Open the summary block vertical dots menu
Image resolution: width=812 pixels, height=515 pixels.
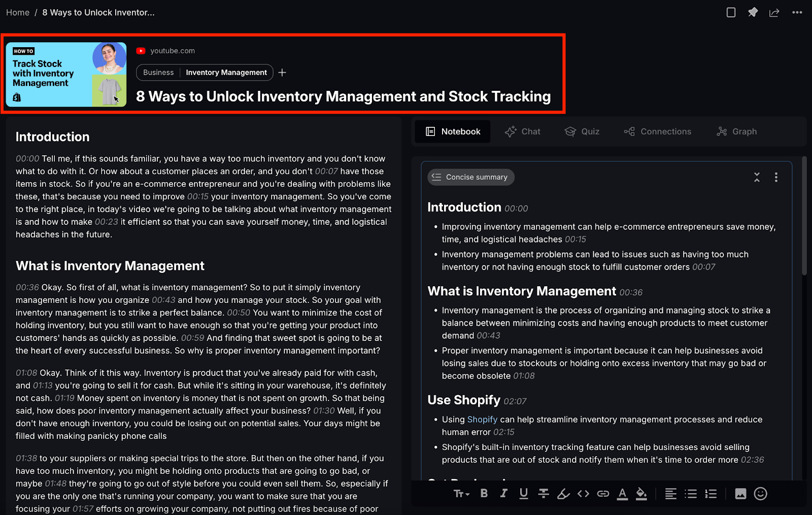point(776,177)
